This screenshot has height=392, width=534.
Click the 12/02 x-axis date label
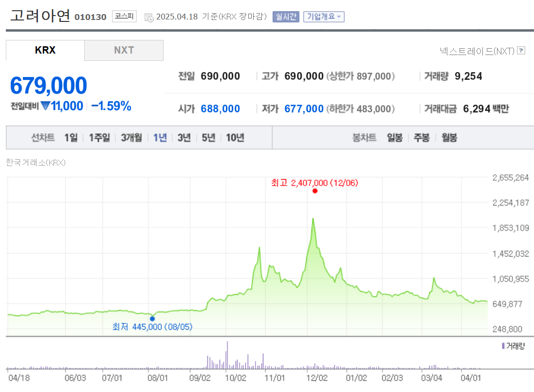click(317, 378)
